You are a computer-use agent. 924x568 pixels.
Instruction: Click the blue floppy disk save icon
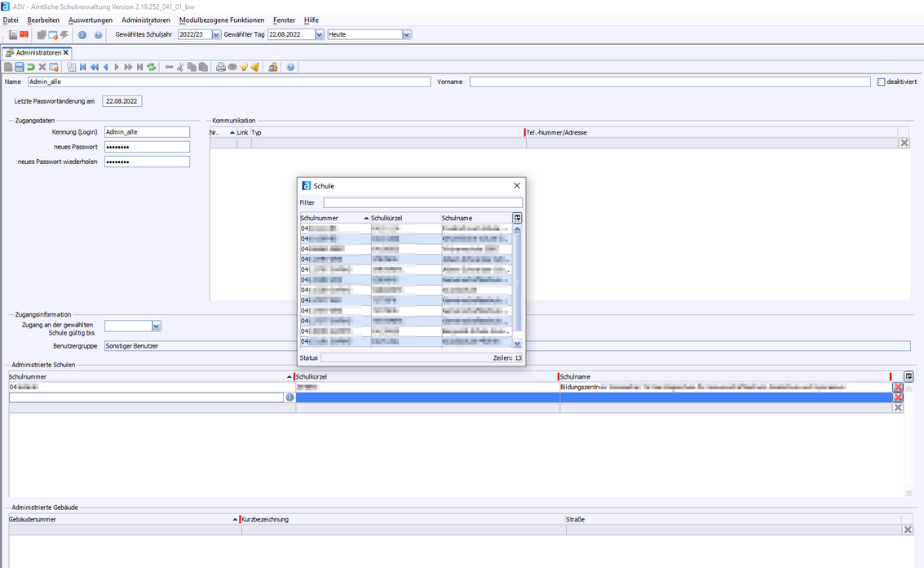[x=20, y=67]
